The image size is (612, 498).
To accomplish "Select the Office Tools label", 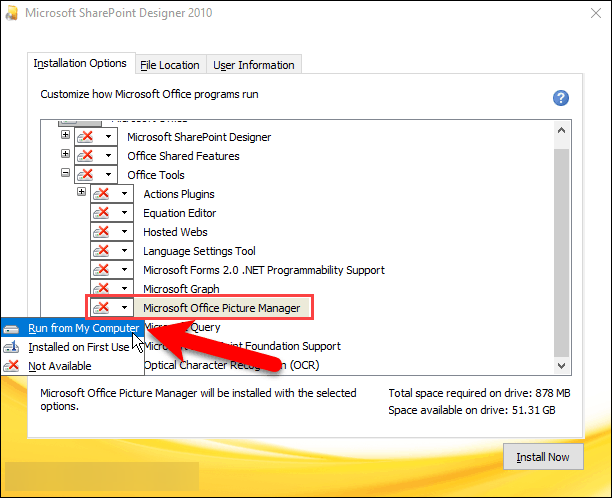I will 156,175.
